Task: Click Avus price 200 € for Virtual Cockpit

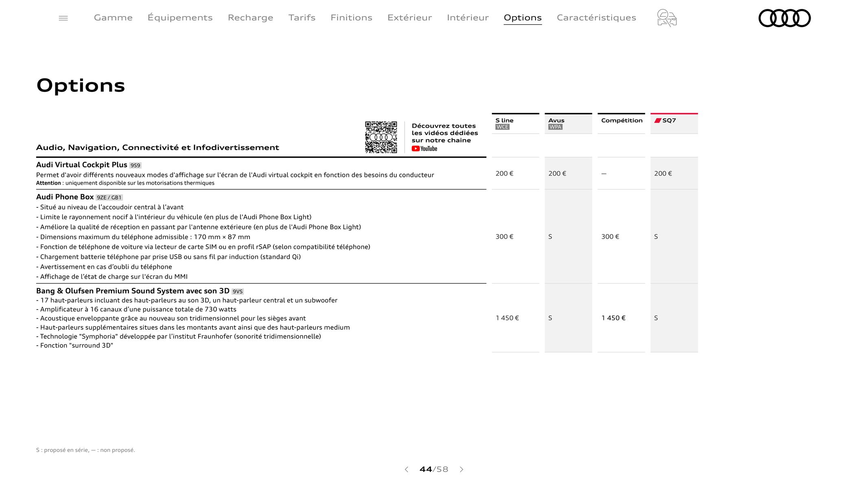Action: pyautogui.click(x=557, y=174)
